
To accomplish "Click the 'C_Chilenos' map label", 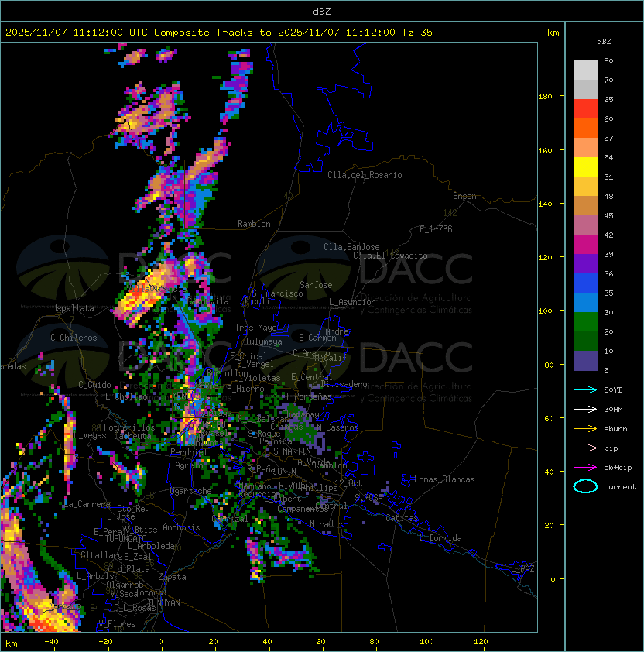I will 74,338.
